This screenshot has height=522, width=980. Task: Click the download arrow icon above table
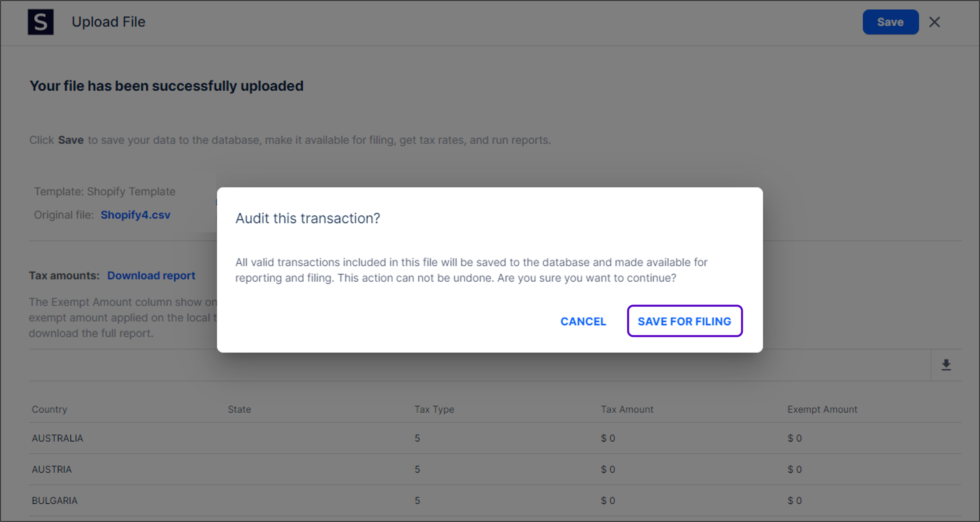[x=946, y=365]
